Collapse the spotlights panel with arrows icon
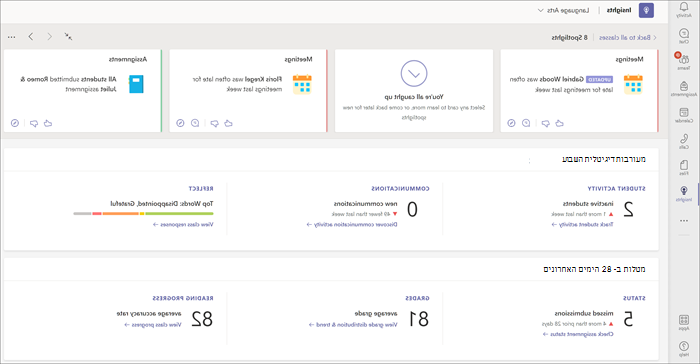700x364 pixels. point(68,37)
